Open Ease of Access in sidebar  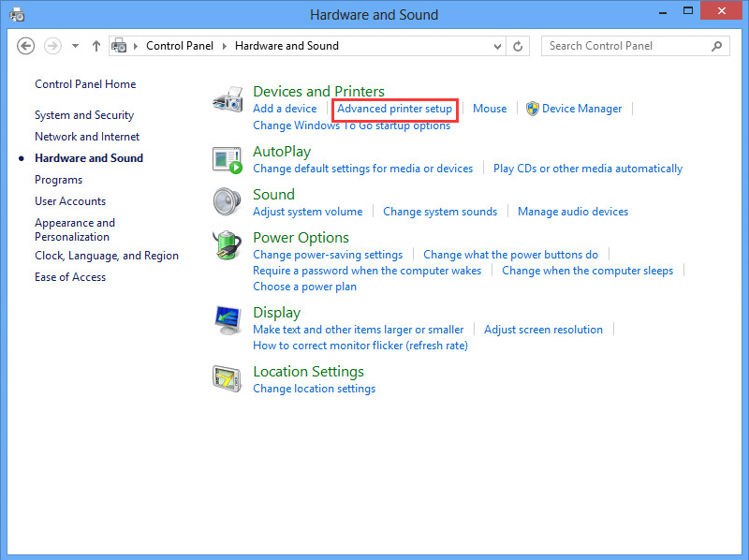70,277
